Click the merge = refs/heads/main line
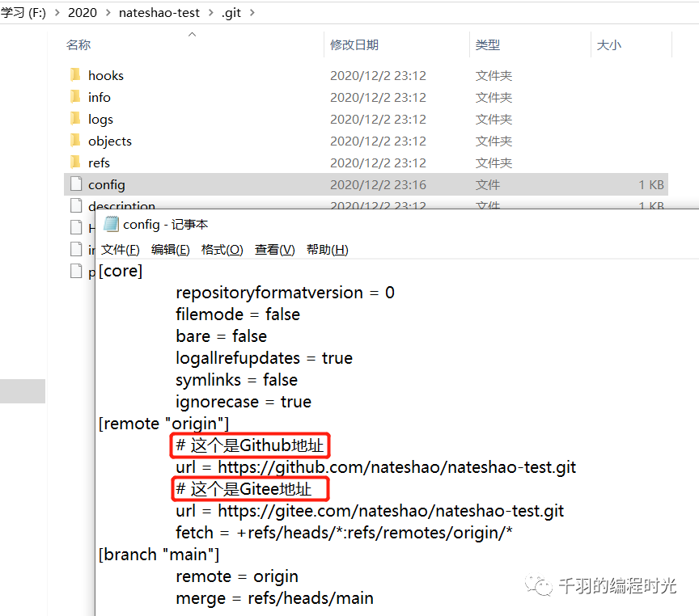699x616 pixels. click(x=274, y=598)
